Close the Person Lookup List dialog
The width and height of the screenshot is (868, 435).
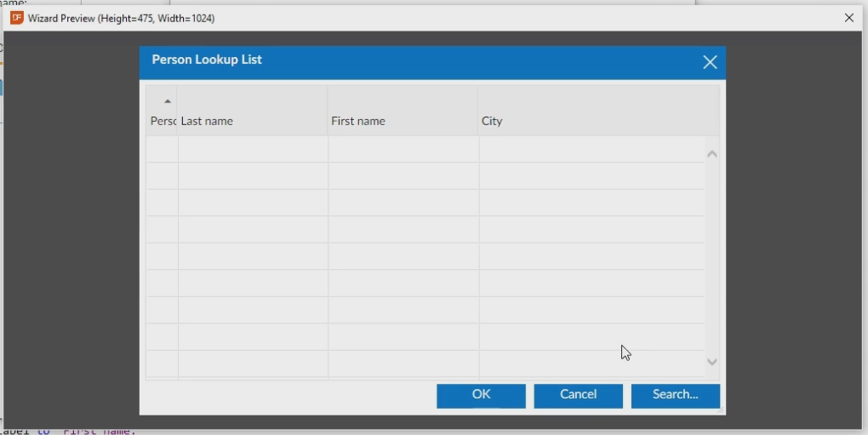point(710,62)
